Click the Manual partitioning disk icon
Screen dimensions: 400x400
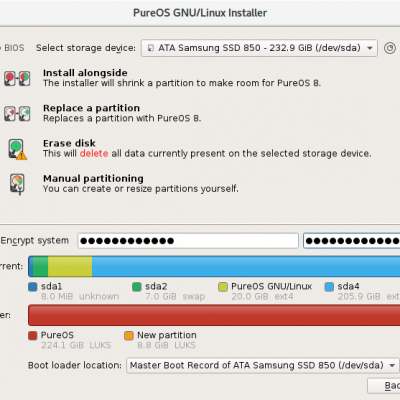17,184
